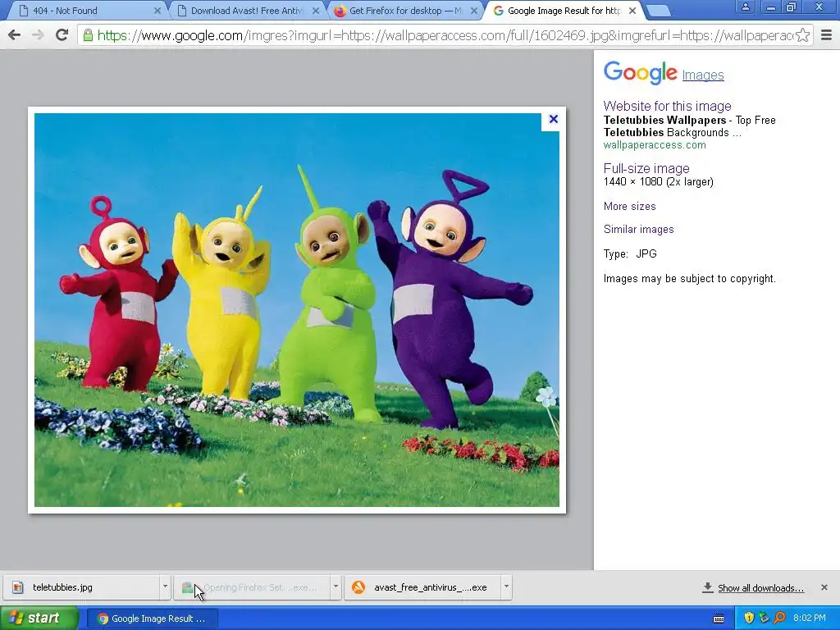Close the Get Firefox for desktop tab
840x630 pixels.
point(473,11)
